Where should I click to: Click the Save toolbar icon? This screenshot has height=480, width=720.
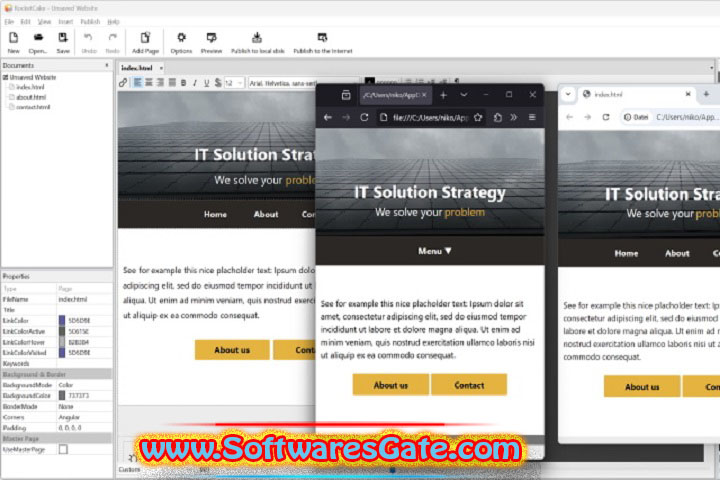(x=63, y=38)
